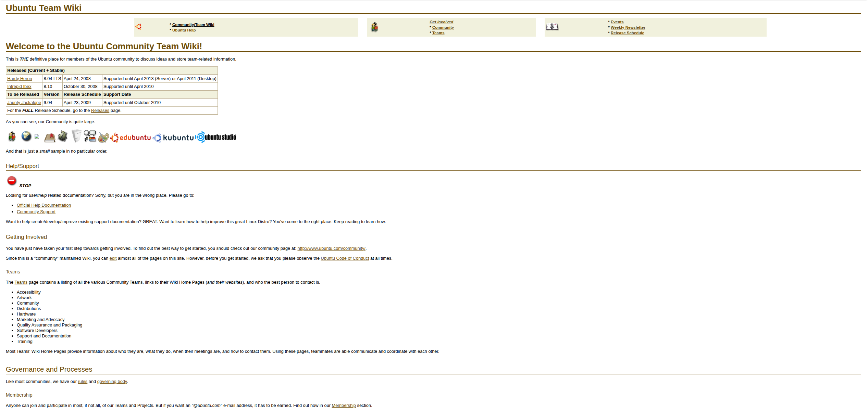Follow the Jaunty Jackalope link
The image size is (868, 411).
pyautogui.click(x=24, y=103)
